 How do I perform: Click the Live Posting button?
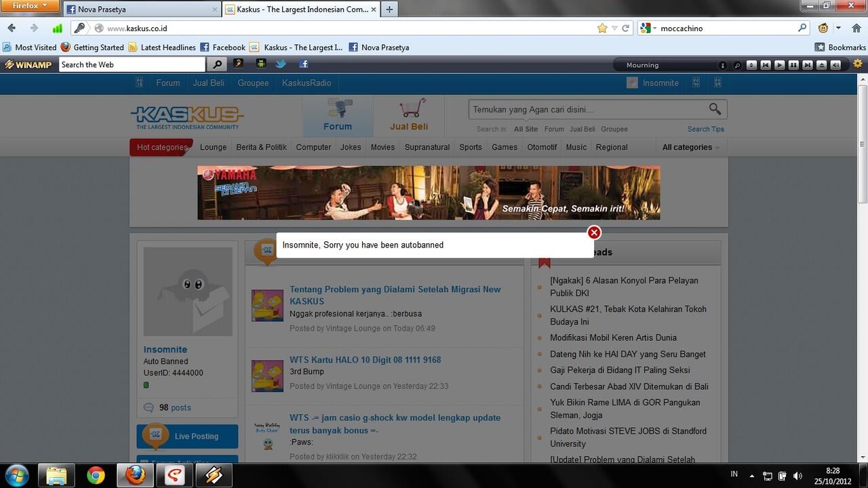(187, 436)
